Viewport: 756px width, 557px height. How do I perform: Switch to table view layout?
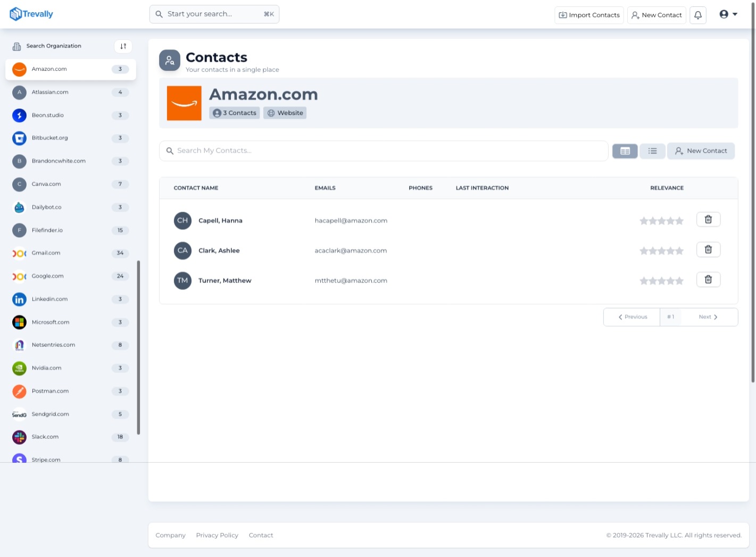coord(625,151)
